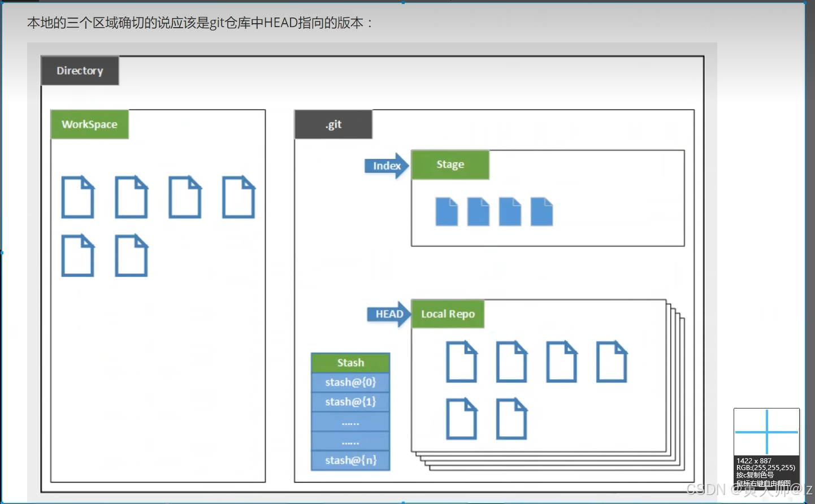Viewport: 815px width, 504px height.
Task: Select the green WorkSpace label
Action: (x=89, y=124)
